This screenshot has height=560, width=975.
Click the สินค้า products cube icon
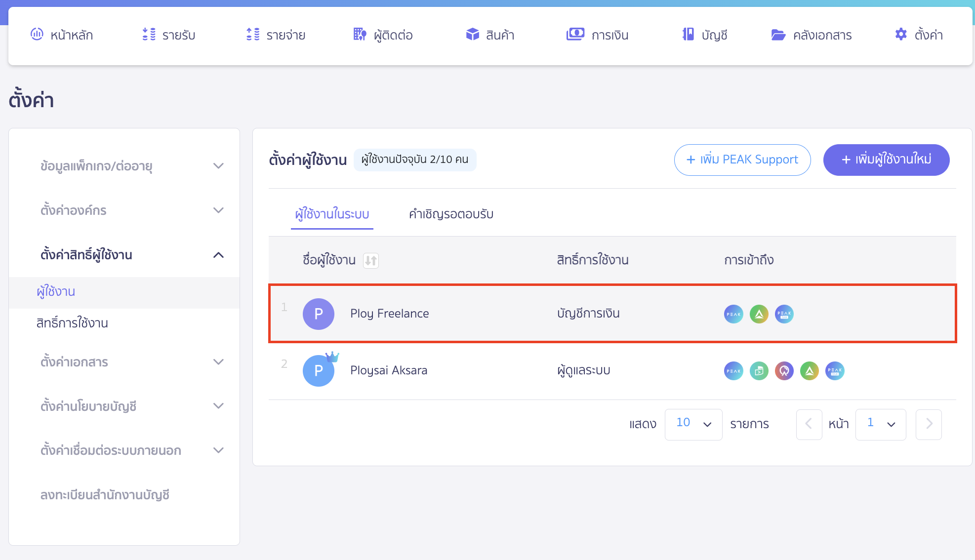click(473, 35)
